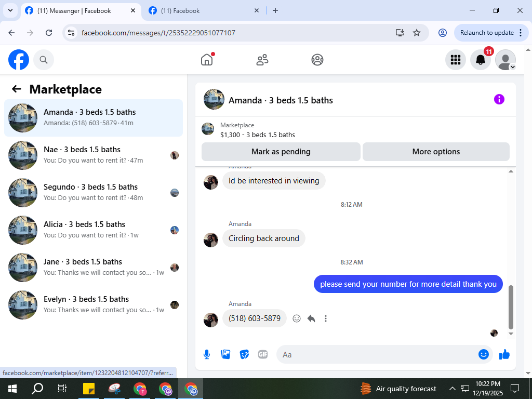Click Amanda's avatar in the chat header
Image resolution: width=532 pixels, height=399 pixels.
click(x=214, y=99)
